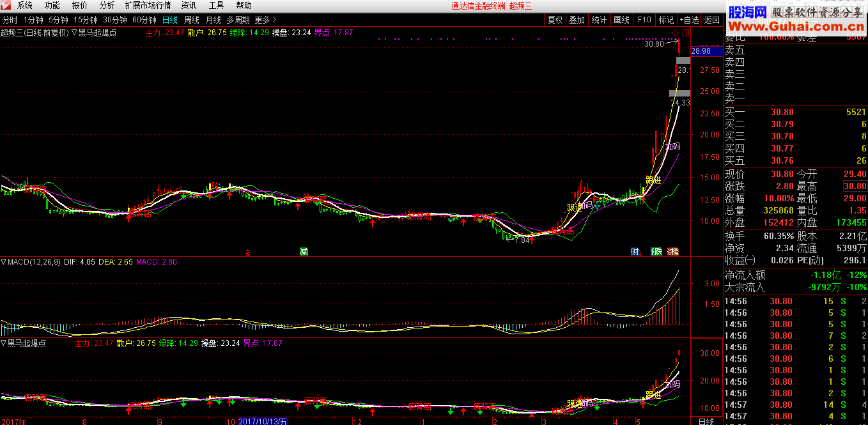Click the red diamond icon above chart
The image size is (868, 425).
click(x=675, y=32)
